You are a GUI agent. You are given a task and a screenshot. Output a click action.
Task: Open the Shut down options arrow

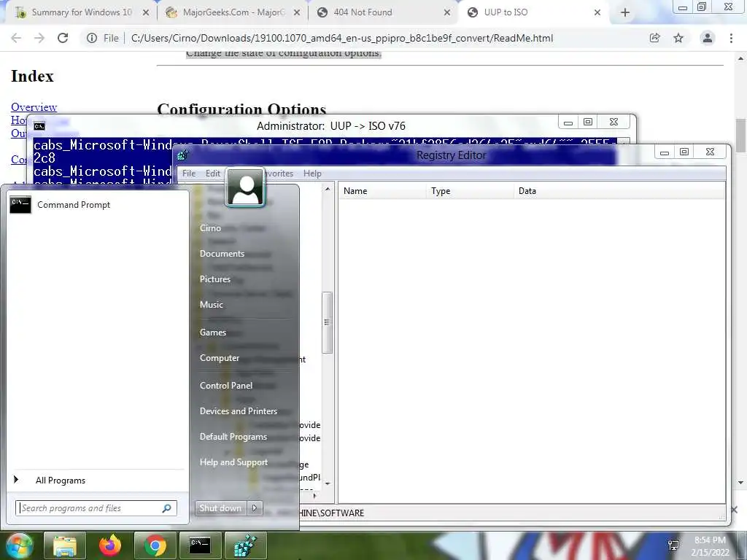coord(255,508)
